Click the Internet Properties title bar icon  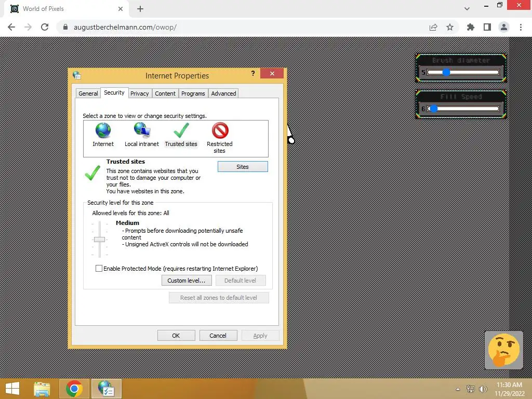(x=77, y=75)
